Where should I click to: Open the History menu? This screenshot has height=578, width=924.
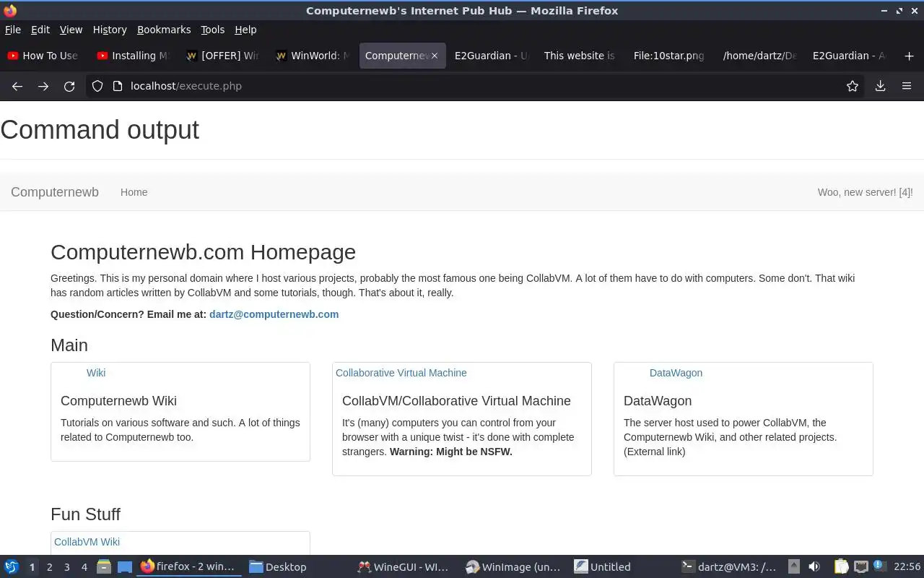coord(110,30)
